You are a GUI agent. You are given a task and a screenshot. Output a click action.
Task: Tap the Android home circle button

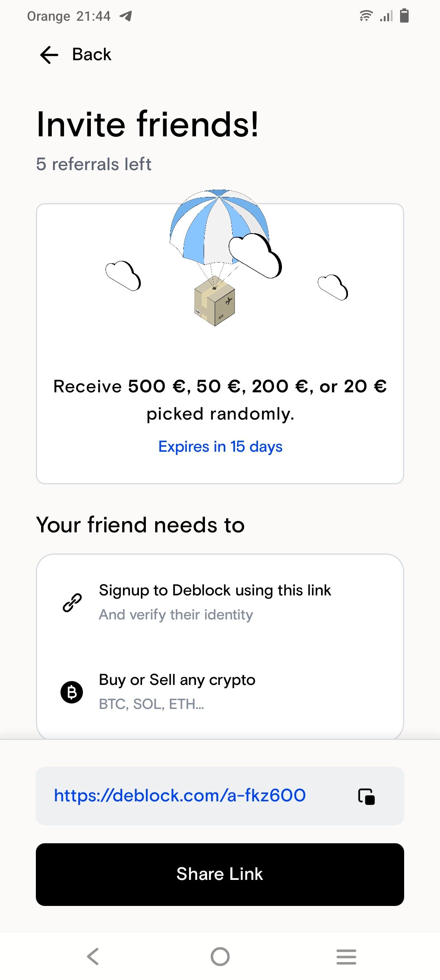[x=220, y=956]
